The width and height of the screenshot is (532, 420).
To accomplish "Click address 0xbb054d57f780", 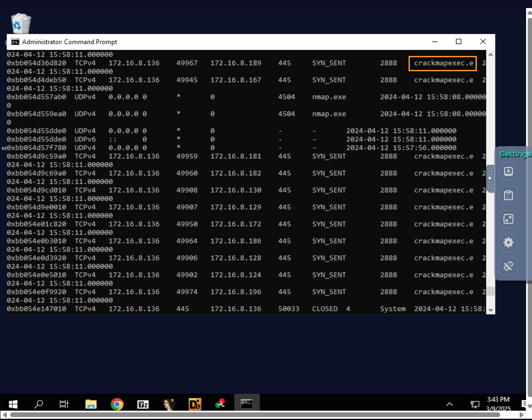I will [x=36, y=148].
